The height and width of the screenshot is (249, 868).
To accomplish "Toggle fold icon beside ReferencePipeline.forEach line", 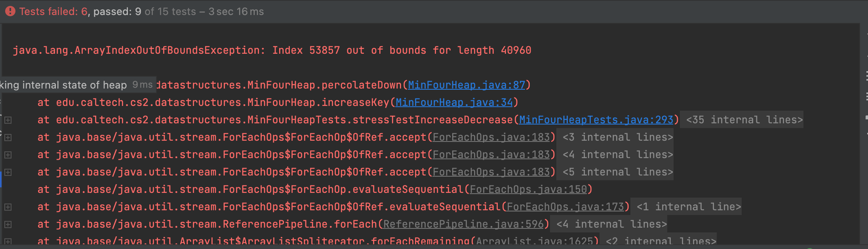I will (8, 224).
